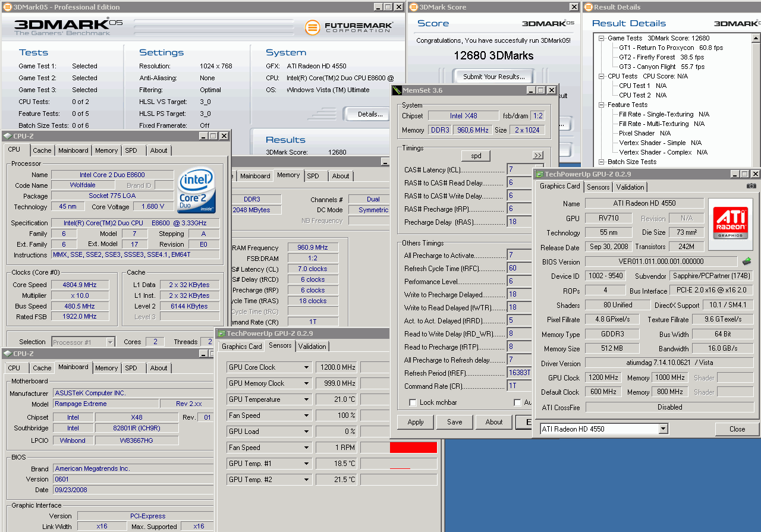This screenshot has width=761, height=532.
Task: Open the GPU Core Clock sensor dropdown
Action: [x=307, y=367]
